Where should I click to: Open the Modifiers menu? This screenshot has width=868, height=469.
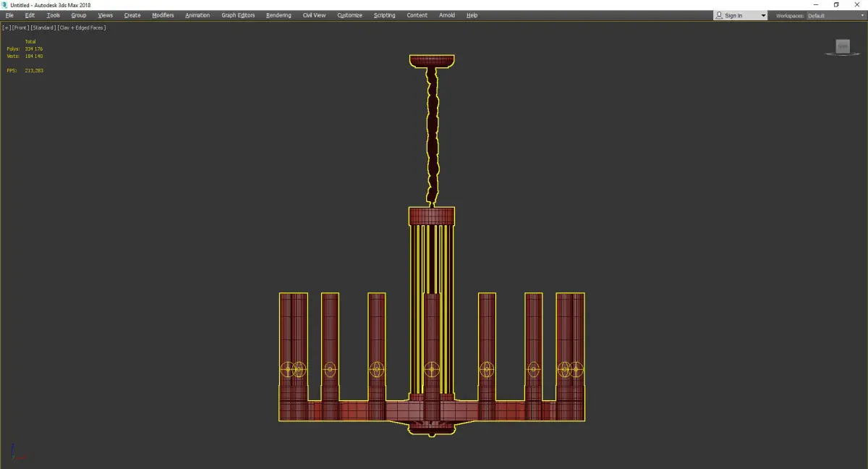(163, 15)
